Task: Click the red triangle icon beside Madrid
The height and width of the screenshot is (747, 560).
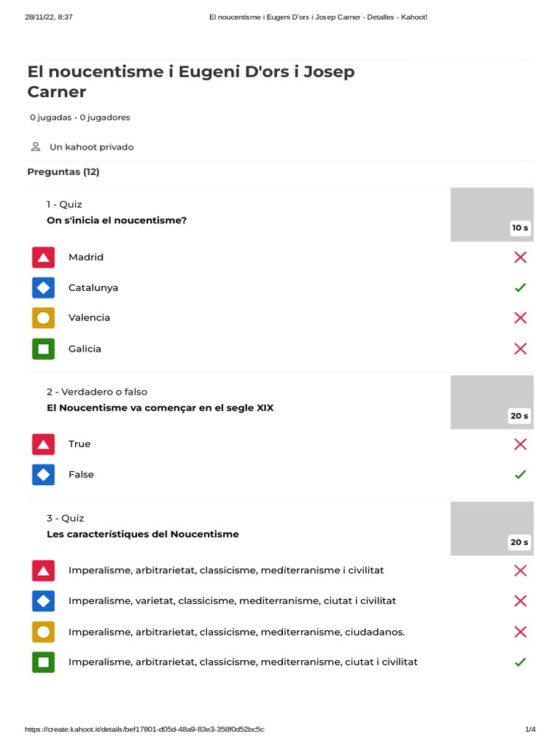Action: (44, 258)
